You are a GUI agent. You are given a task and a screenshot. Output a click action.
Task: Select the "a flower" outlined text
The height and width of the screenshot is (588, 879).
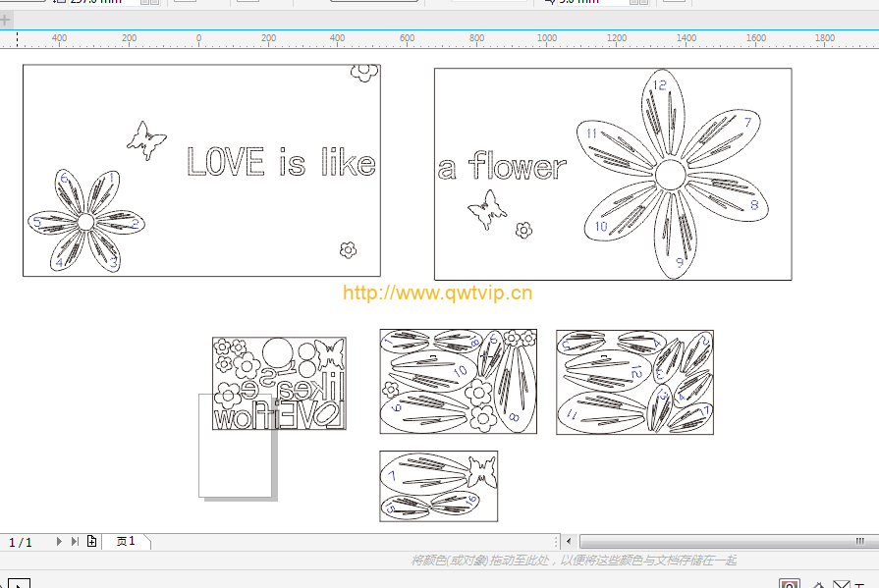coord(502,166)
